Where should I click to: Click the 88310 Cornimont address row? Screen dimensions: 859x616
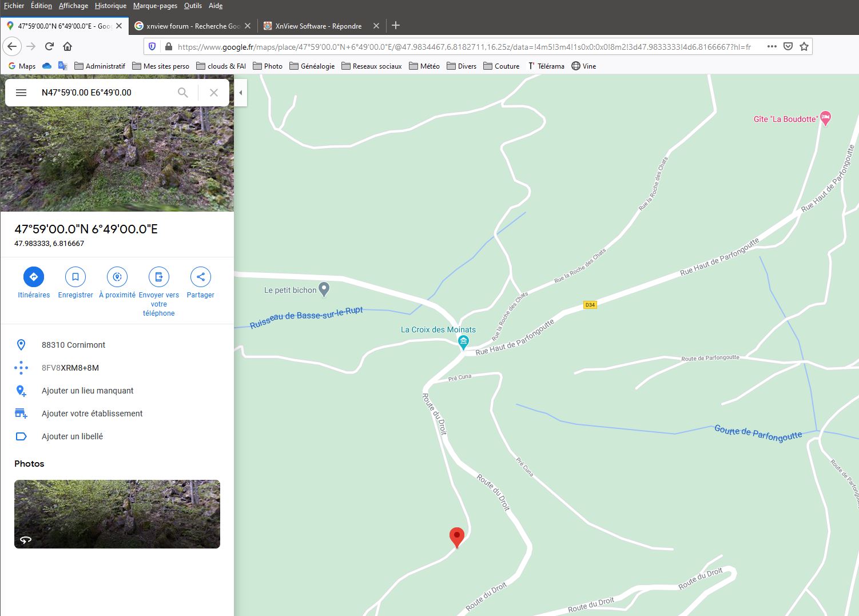(117, 345)
